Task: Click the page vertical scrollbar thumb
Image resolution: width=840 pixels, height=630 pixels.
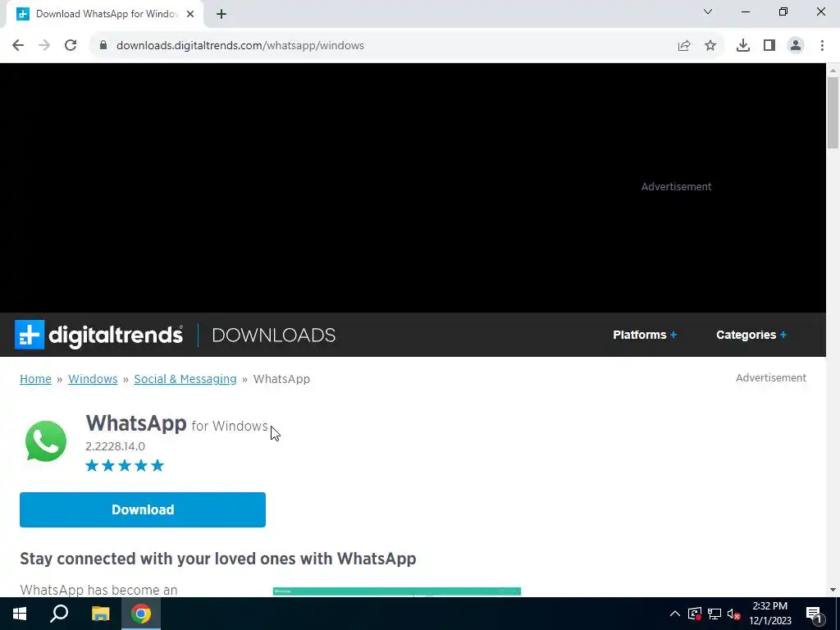Action: 833,112
